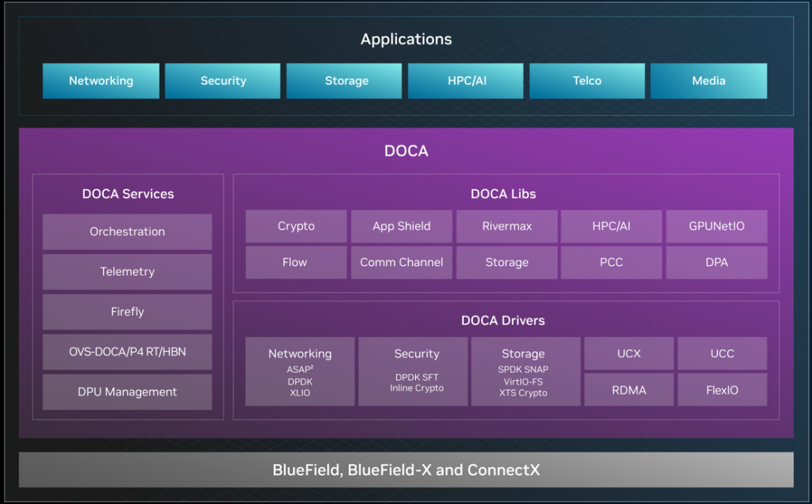Select Telemetry under DOCA Services

[x=127, y=271]
